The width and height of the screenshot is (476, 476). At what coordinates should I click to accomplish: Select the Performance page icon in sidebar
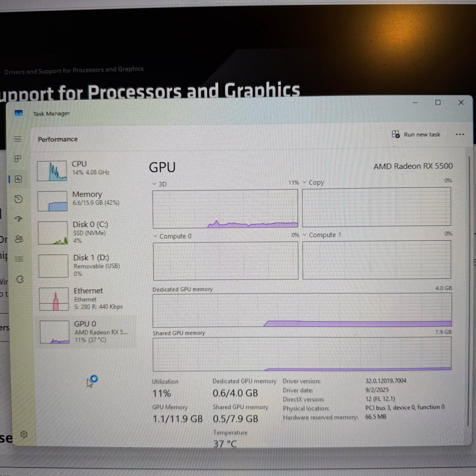point(19,179)
